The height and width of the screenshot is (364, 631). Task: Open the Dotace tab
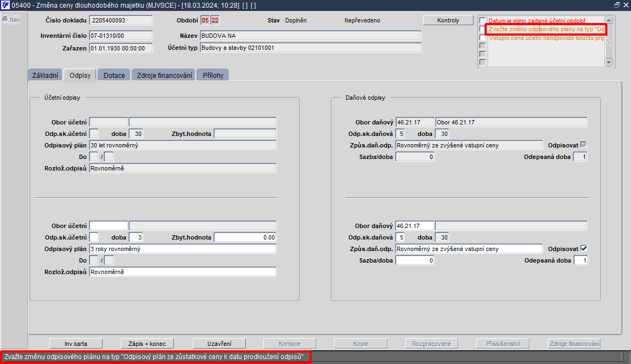(114, 75)
